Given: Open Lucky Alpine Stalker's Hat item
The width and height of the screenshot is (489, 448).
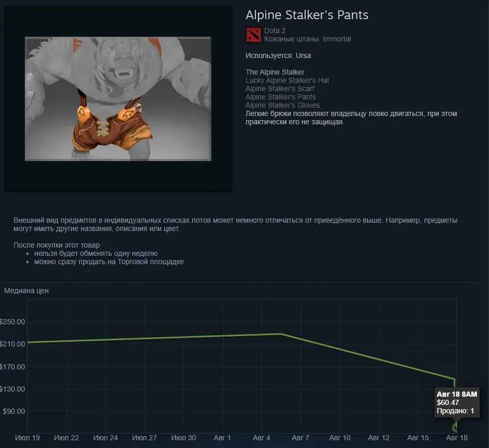Looking at the screenshot, I should coord(287,80).
